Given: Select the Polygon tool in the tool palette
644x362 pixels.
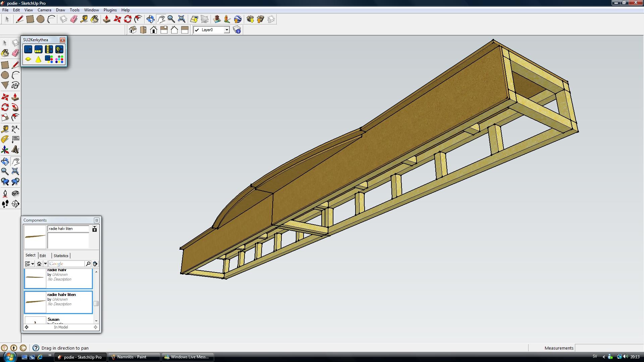Looking at the screenshot, I should coord(5,85).
